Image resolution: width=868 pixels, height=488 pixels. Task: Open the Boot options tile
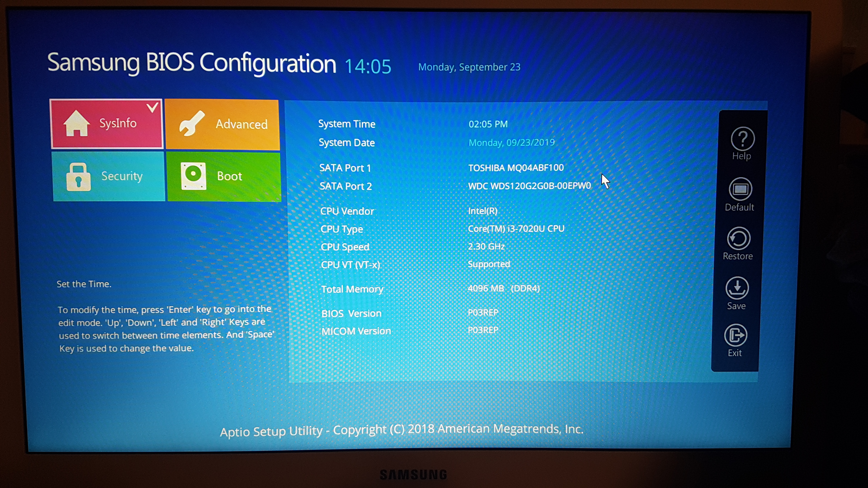point(224,177)
